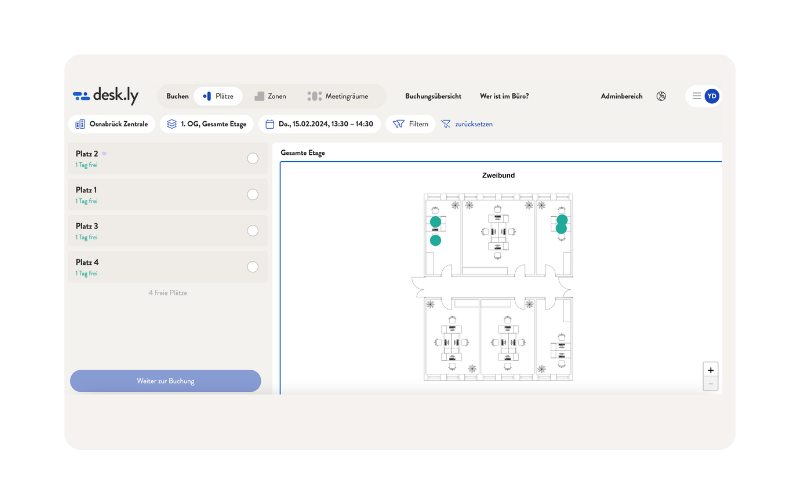Screen dimensions: 800x500
Task: Open Osnabrück Zentrale location selector
Action: pyautogui.click(x=112, y=124)
